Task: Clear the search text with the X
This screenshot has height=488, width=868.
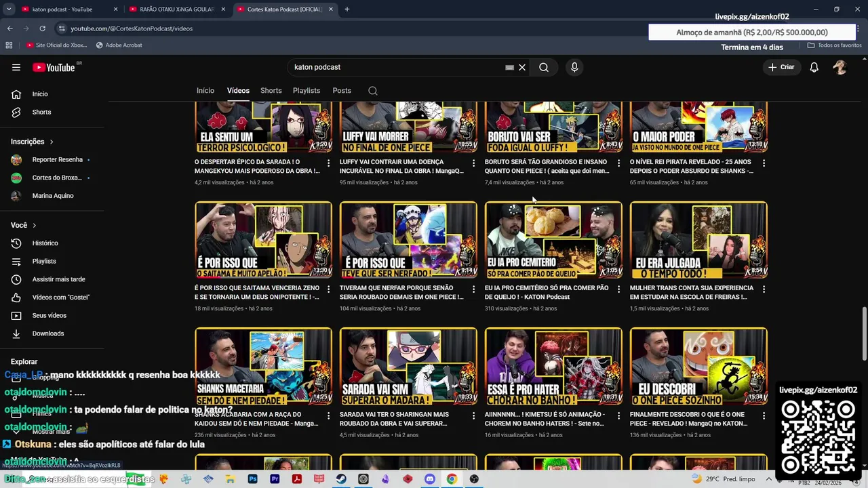Action: pos(522,67)
